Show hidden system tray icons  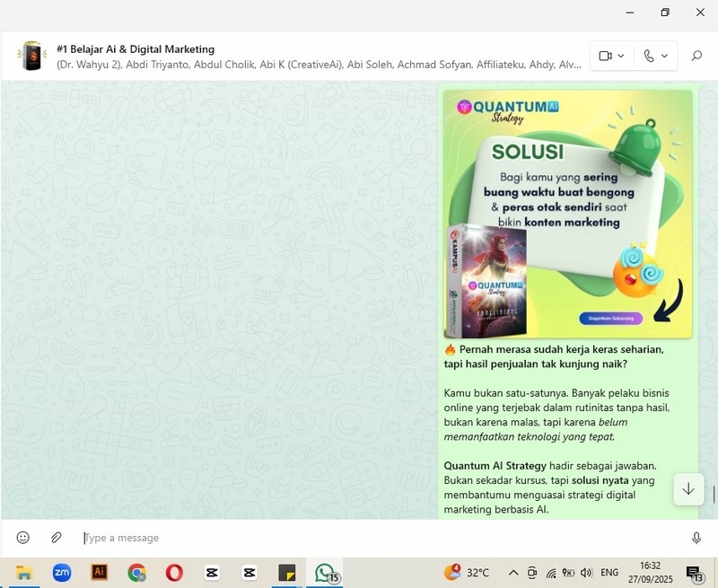pos(513,573)
